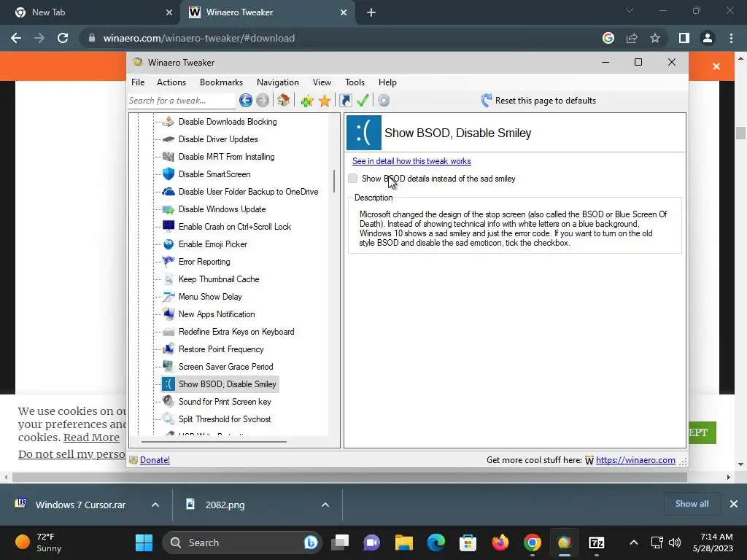This screenshot has width=747, height=560.
Task: Click the Restore Point Frequency icon
Action: (x=169, y=349)
